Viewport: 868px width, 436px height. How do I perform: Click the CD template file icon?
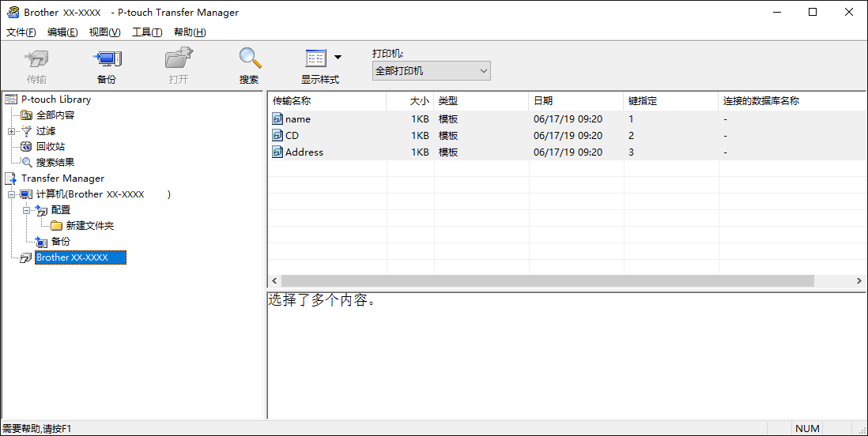(277, 136)
